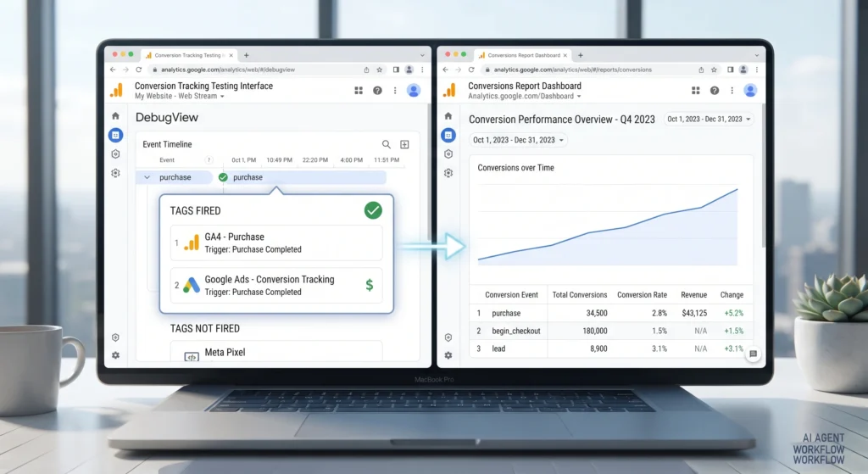Bookmark the Conversions Report page with the star
This screenshot has height=474, width=868.
[714, 70]
